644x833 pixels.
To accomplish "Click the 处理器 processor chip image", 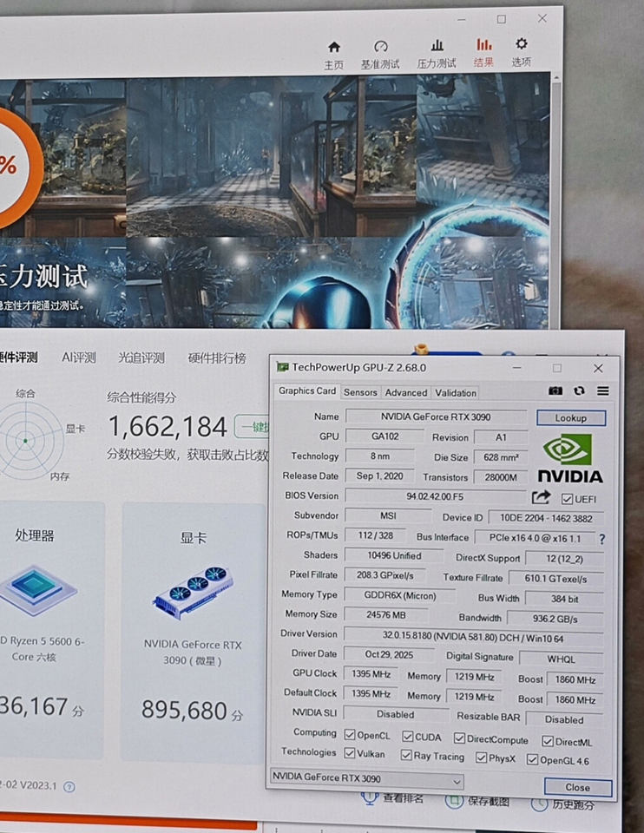I will click(37, 590).
